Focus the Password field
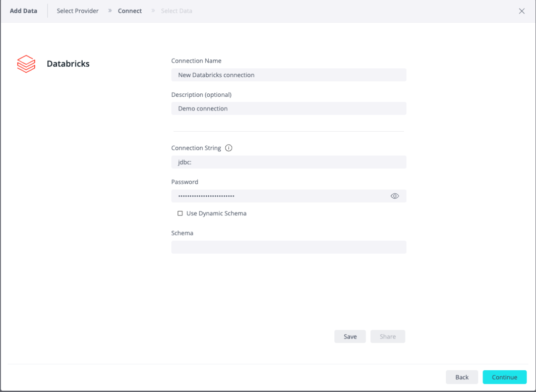This screenshot has height=392, width=536. 289,196
